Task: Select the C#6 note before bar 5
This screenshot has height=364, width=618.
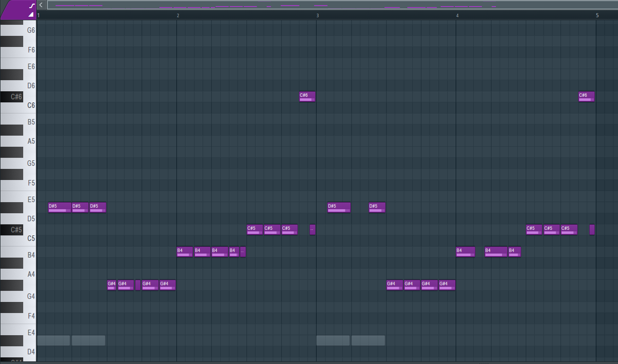Action: click(x=586, y=97)
